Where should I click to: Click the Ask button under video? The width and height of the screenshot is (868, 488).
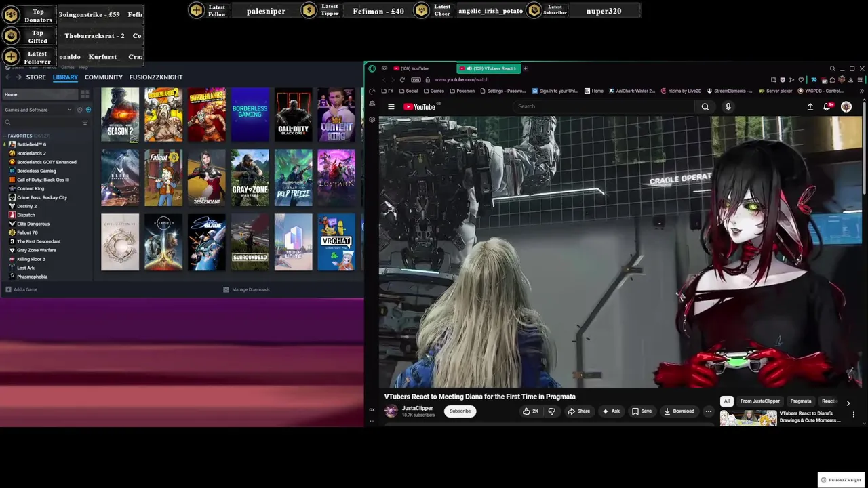tap(611, 411)
